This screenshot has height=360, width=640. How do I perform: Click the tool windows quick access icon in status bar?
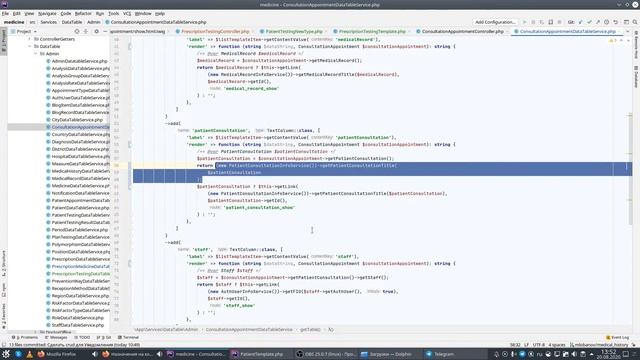click(x=4, y=345)
